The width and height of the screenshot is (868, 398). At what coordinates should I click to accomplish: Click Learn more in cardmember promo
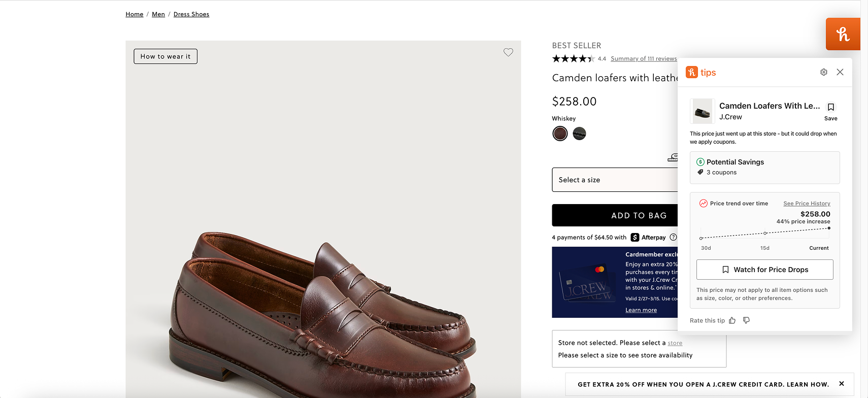pos(641,310)
